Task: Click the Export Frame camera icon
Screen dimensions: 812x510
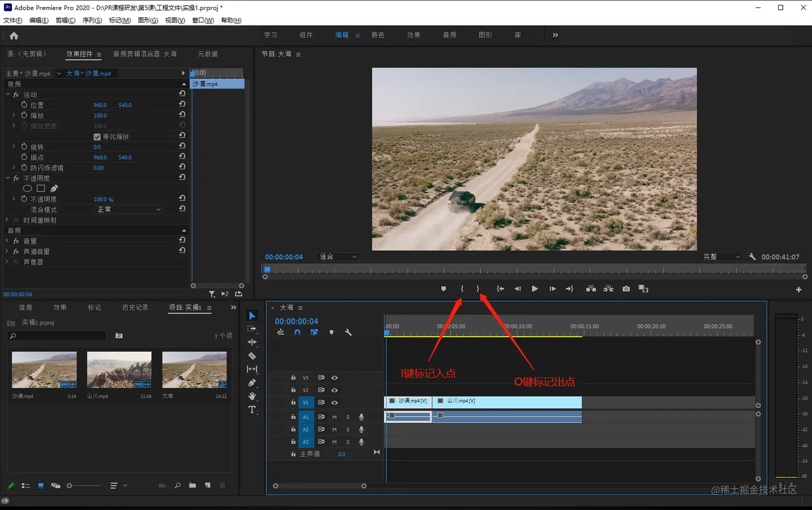Action: (626, 289)
